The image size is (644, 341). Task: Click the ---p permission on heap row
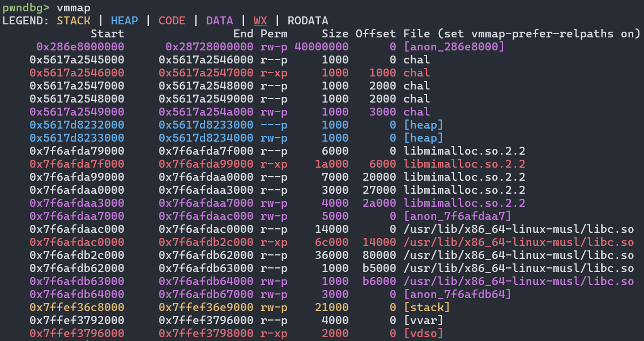click(x=274, y=125)
